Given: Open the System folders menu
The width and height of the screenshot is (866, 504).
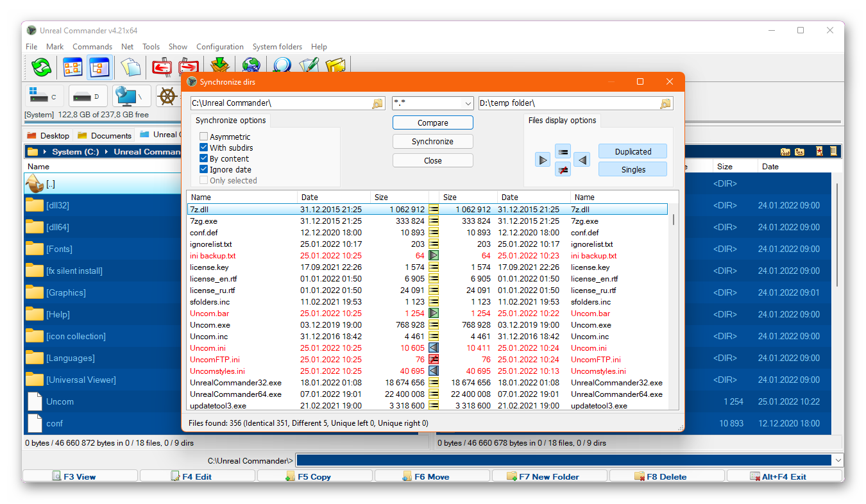Looking at the screenshot, I should click(277, 47).
